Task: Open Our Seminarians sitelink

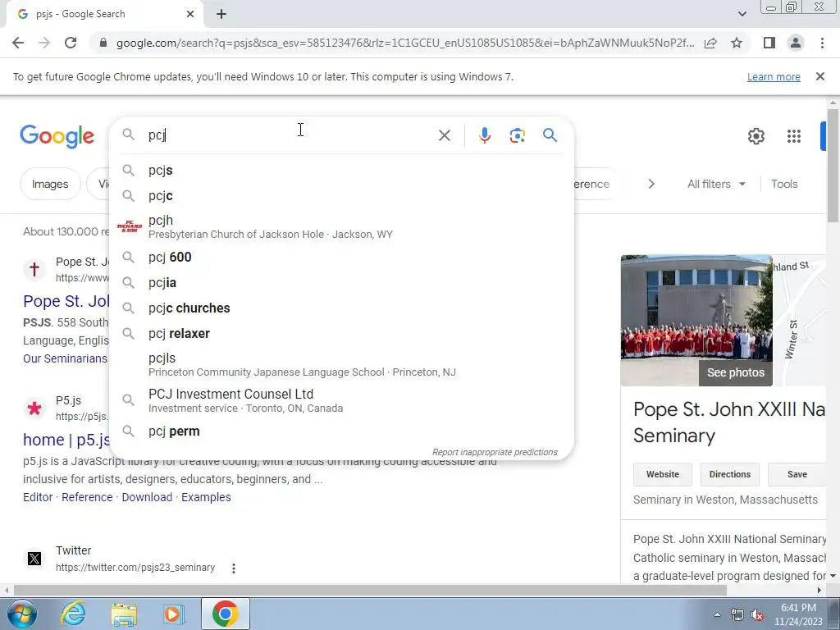Action: (x=65, y=358)
